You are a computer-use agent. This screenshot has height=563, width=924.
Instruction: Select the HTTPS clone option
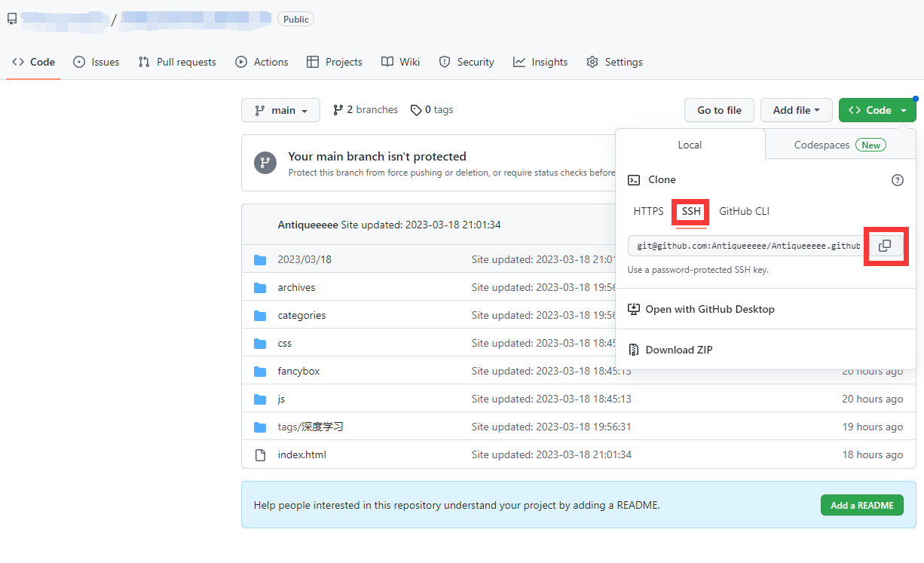point(648,212)
